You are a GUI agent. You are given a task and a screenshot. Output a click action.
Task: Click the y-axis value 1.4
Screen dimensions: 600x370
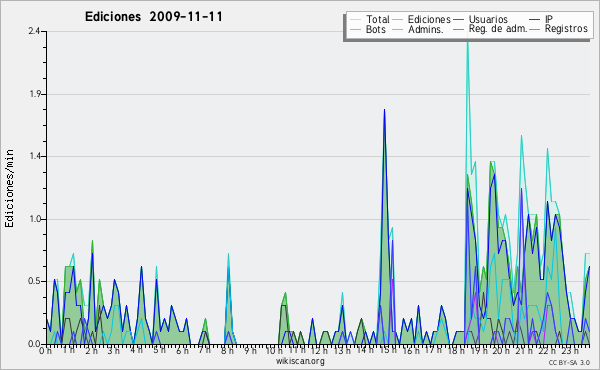(x=34, y=156)
